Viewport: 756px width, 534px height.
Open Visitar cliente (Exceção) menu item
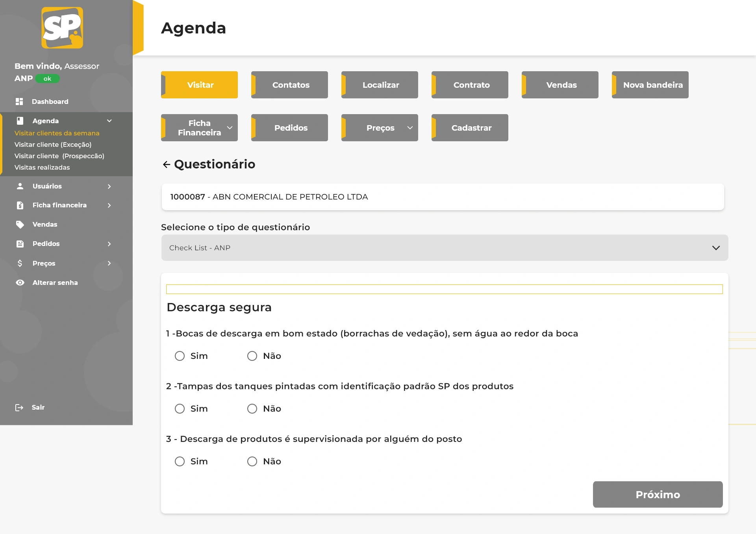point(53,144)
